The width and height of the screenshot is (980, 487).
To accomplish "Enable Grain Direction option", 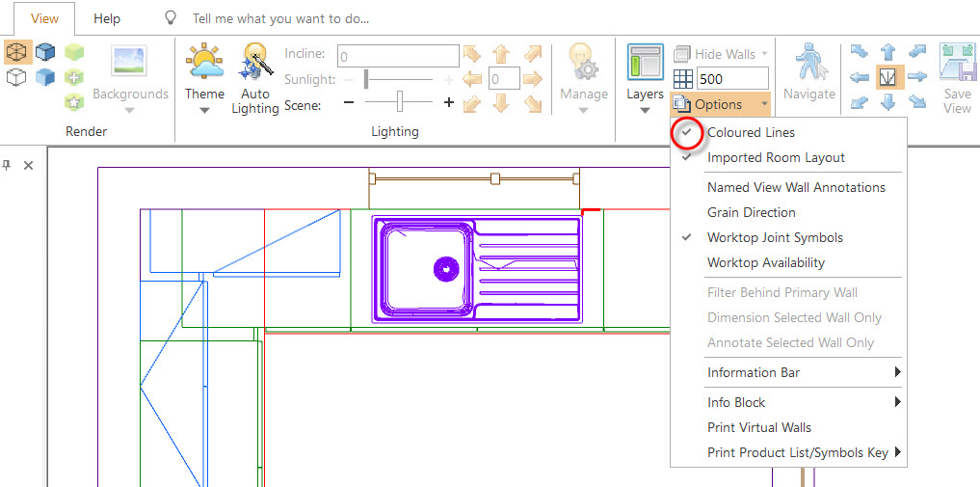I will tap(788, 212).
